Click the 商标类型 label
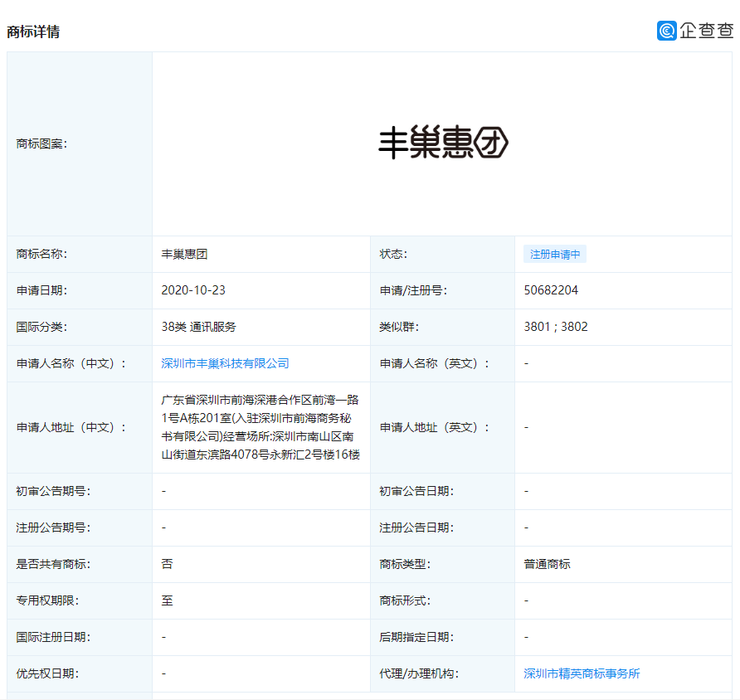 (405, 564)
